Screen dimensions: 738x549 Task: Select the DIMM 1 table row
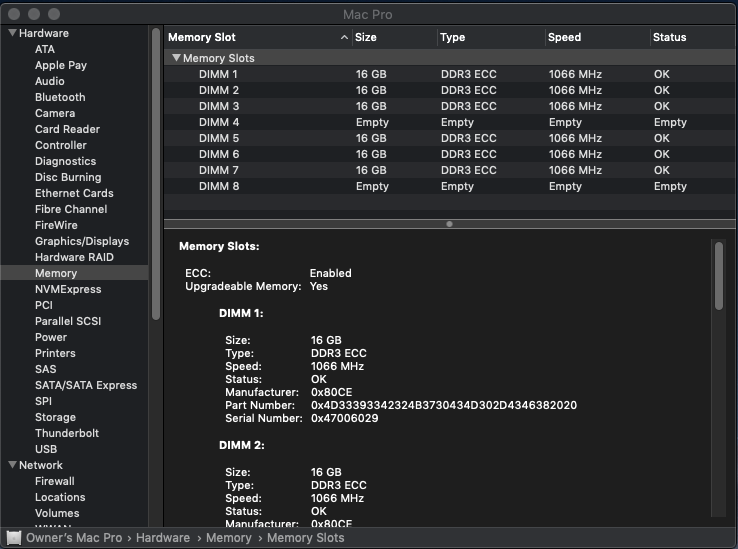[450, 74]
